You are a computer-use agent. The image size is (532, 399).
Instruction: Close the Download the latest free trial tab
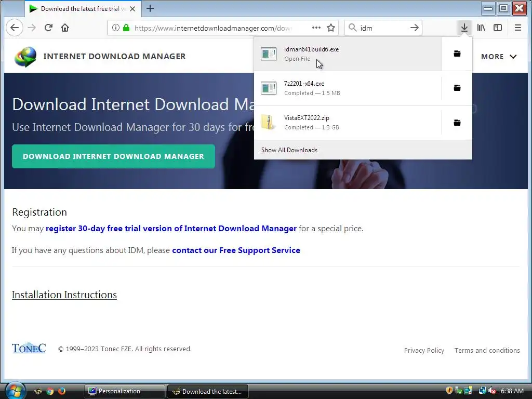(132, 9)
